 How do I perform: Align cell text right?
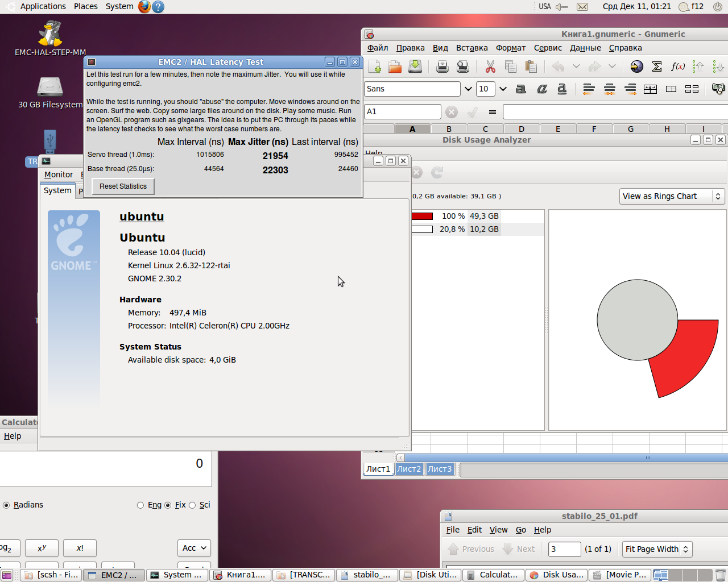click(x=630, y=89)
